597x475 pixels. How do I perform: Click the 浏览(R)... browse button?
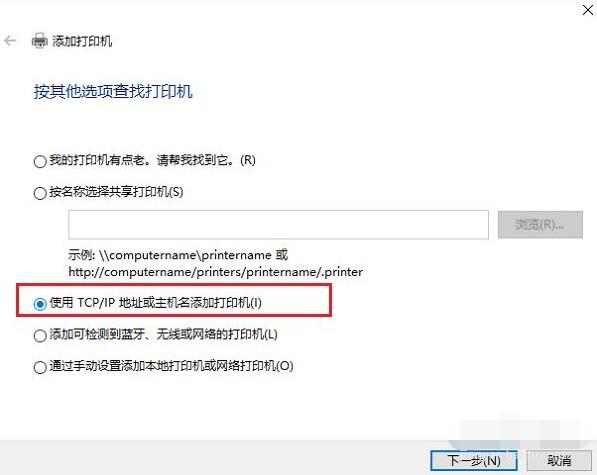pos(540,225)
